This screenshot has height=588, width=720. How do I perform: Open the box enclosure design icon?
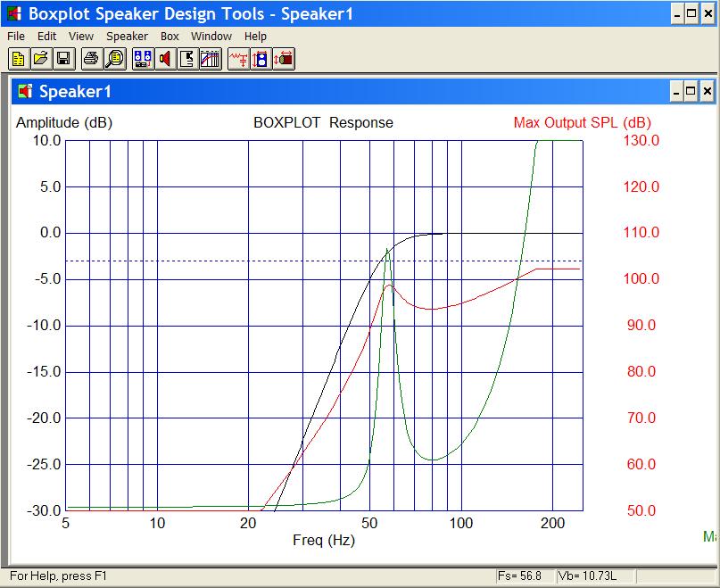[187, 59]
